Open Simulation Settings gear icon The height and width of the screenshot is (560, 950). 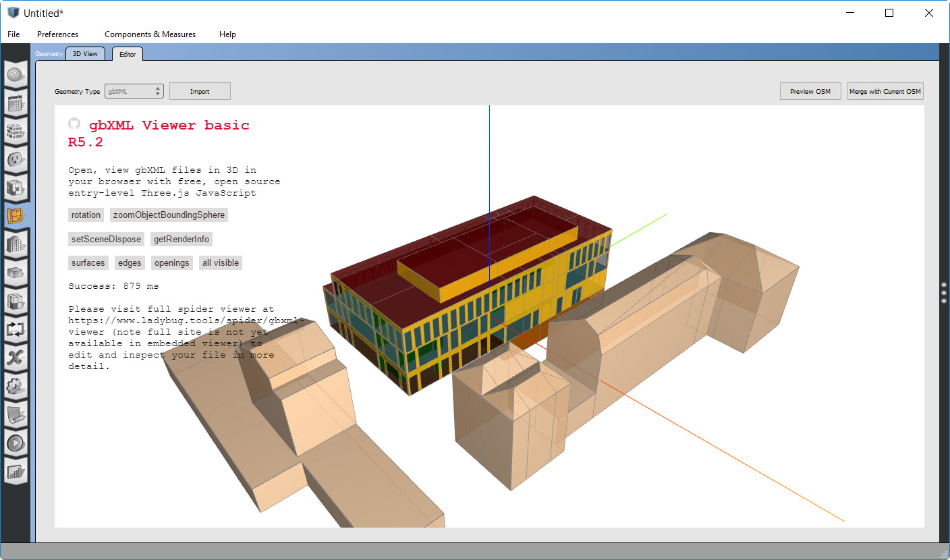(16, 386)
